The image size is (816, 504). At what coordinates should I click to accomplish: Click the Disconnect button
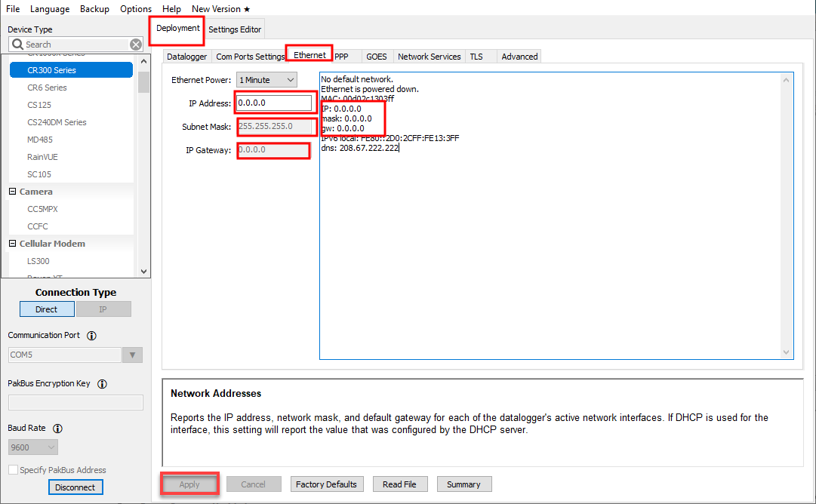(75, 487)
